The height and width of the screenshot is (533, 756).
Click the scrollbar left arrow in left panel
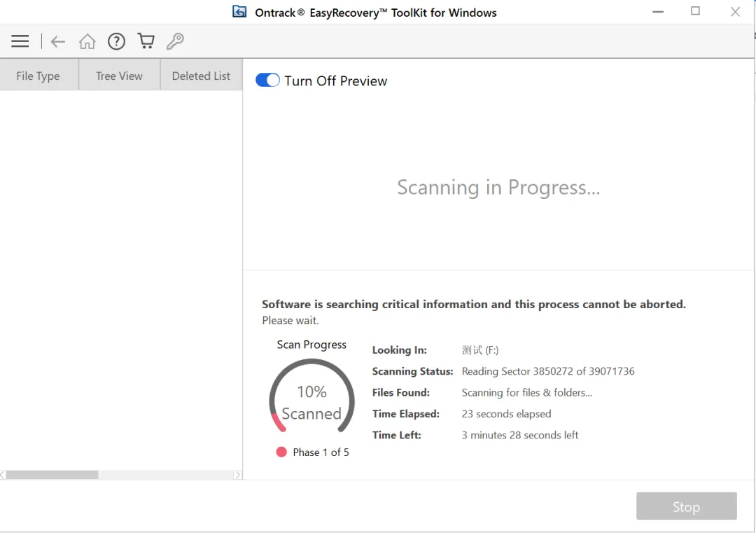[3, 475]
